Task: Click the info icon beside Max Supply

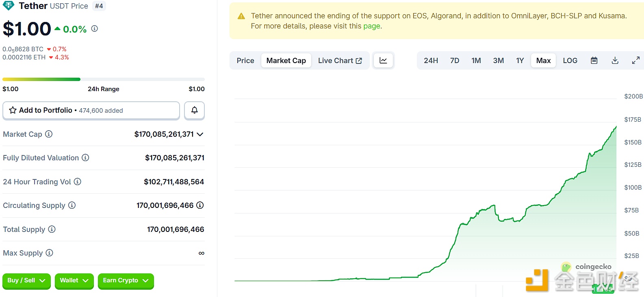Action: tap(50, 253)
